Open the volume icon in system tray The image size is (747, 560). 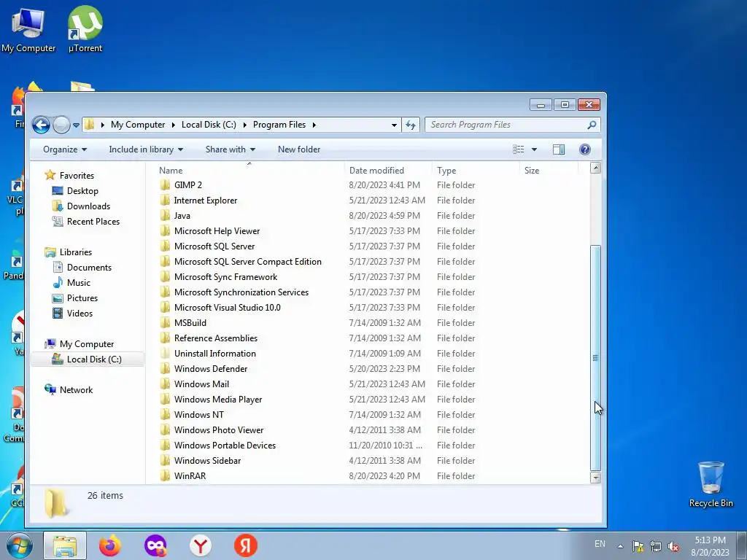coord(673,547)
